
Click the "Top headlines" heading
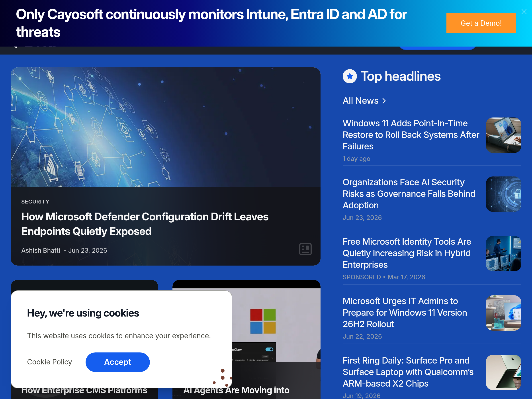point(401,76)
